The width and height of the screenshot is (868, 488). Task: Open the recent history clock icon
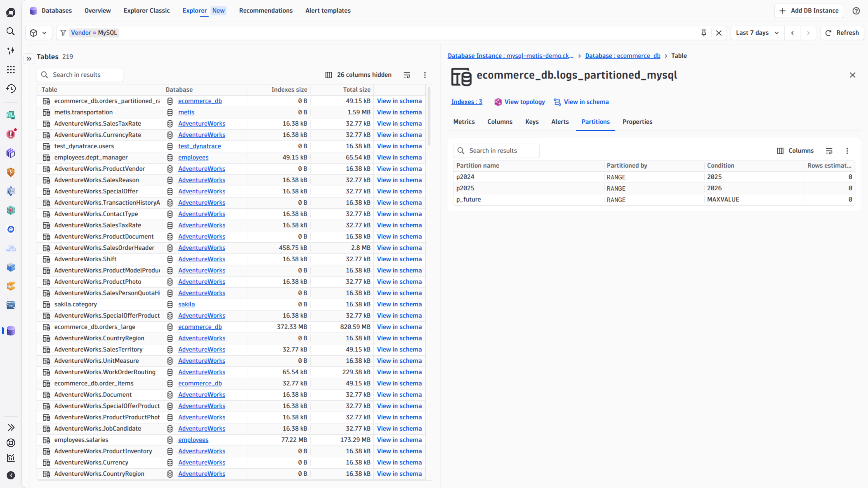coord(11,89)
